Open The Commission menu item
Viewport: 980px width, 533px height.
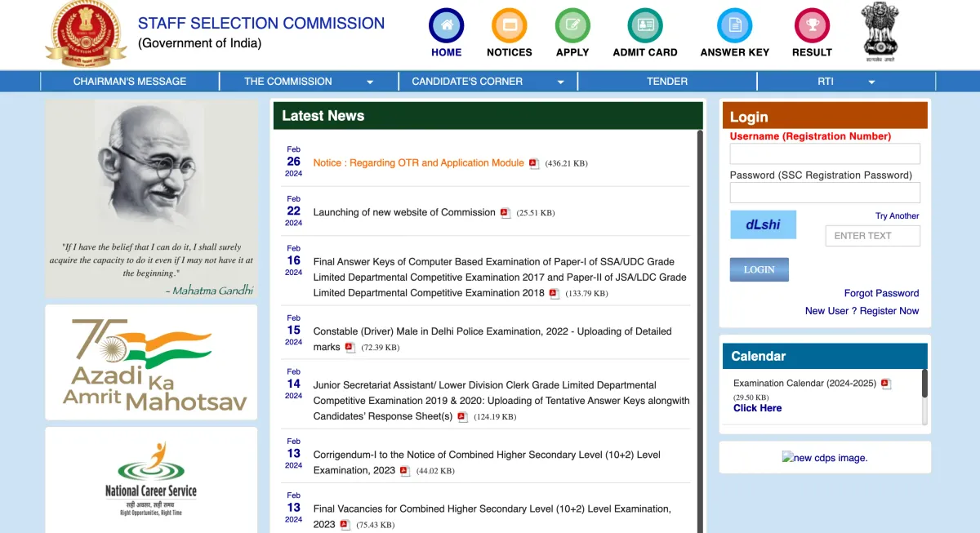(288, 82)
